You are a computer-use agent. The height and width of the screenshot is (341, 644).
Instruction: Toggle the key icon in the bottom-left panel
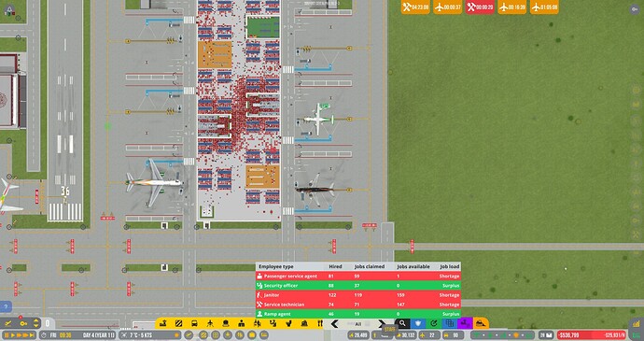click(23, 323)
